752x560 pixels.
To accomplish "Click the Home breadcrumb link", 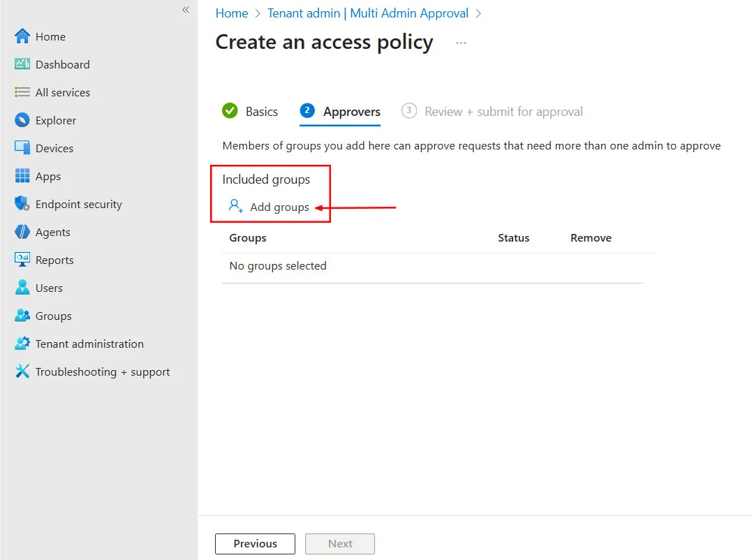I will (232, 13).
